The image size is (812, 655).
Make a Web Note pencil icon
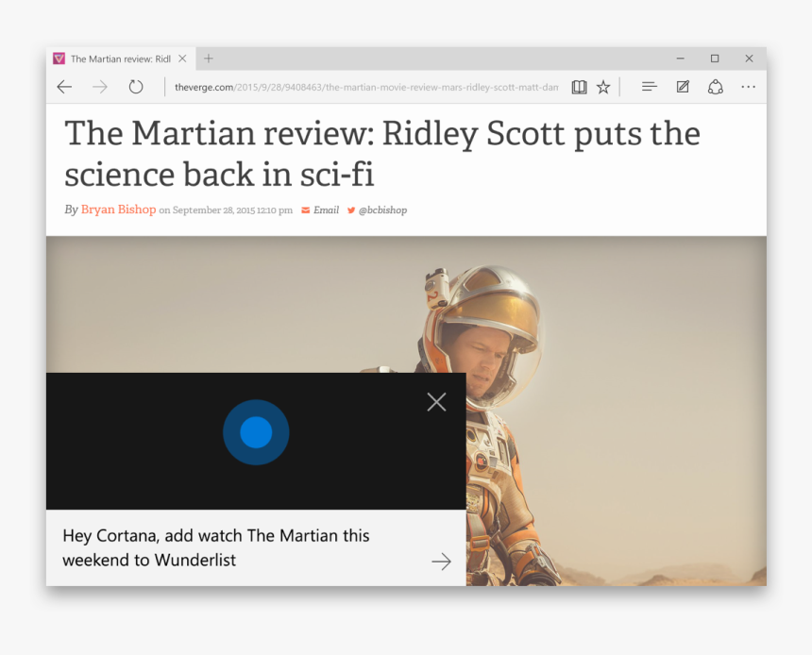point(683,87)
